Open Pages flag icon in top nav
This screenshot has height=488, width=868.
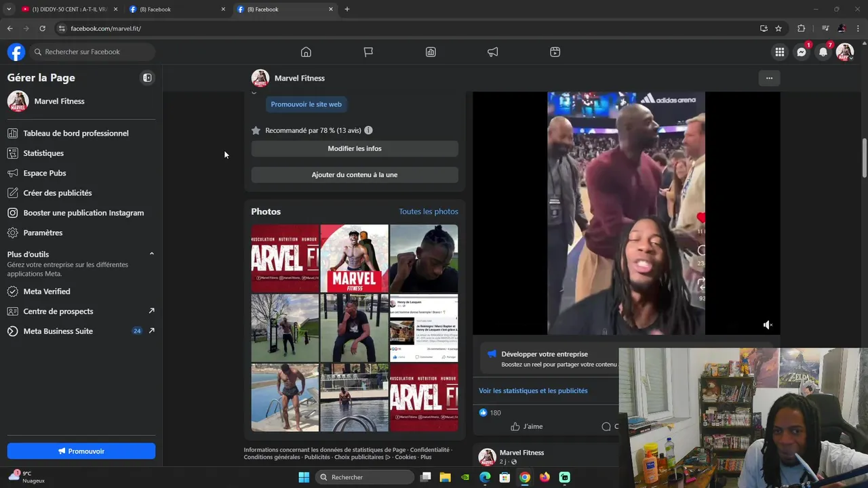click(368, 52)
